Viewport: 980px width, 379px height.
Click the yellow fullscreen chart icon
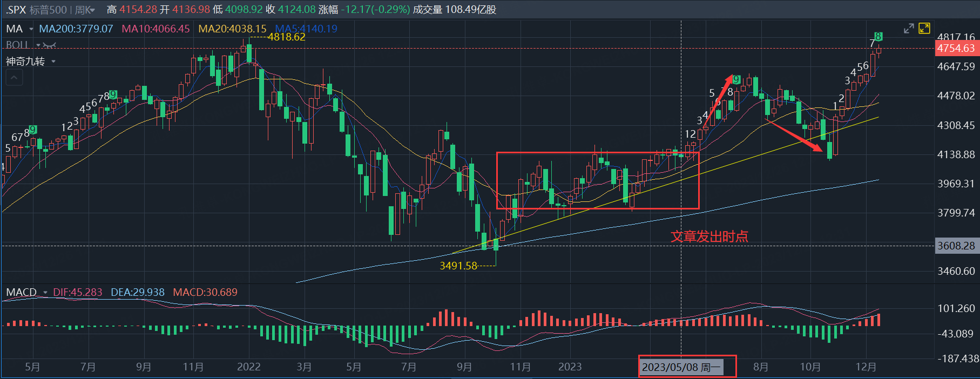pyautogui.click(x=924, y=28)
